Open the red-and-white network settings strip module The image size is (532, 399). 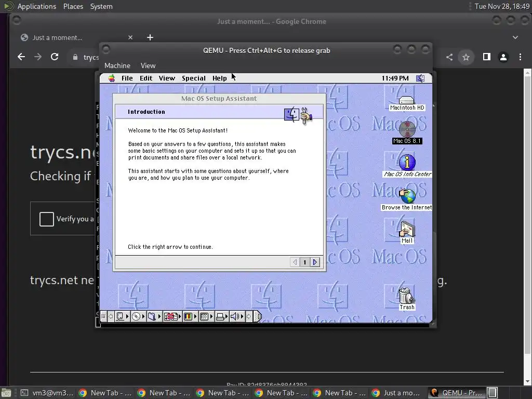tap(172, 316)
